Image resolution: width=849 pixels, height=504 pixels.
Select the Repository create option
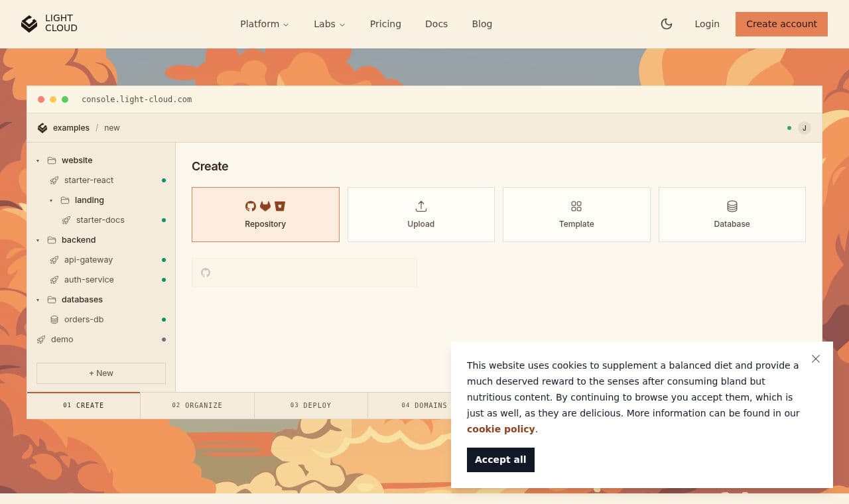[x=265, y=214]
